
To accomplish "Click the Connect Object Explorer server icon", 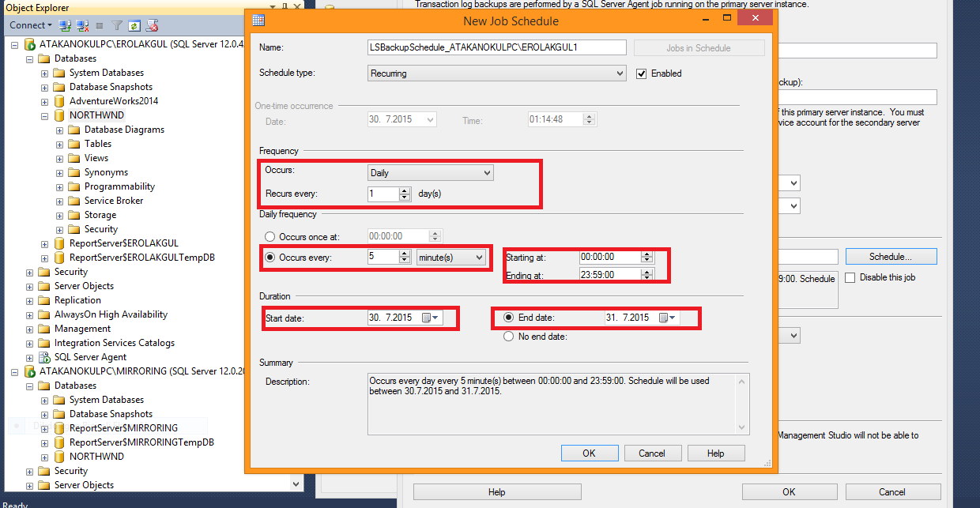I will pyautogui.click(x=66, y=25).
